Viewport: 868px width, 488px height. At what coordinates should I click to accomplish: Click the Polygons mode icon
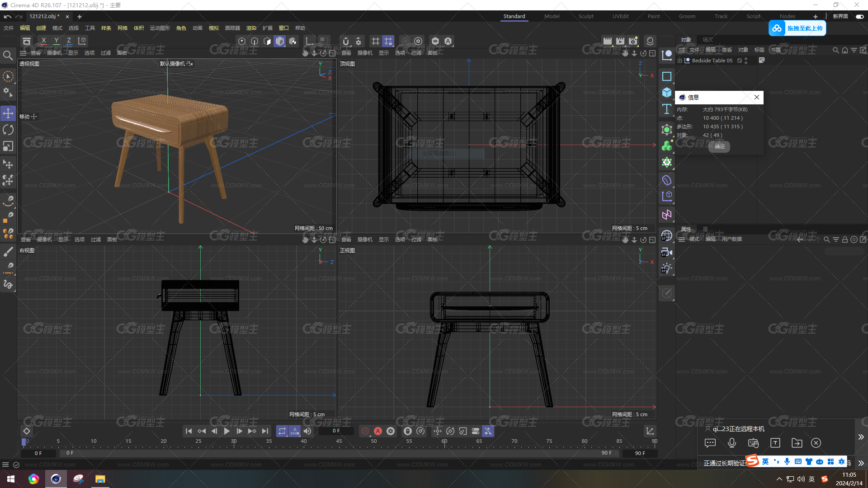(267, 41)
